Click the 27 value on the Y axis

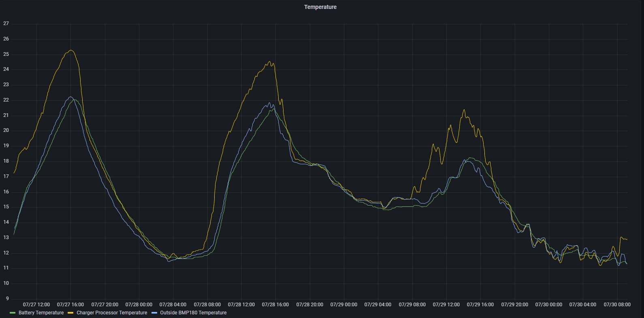(x=6, y=23)
